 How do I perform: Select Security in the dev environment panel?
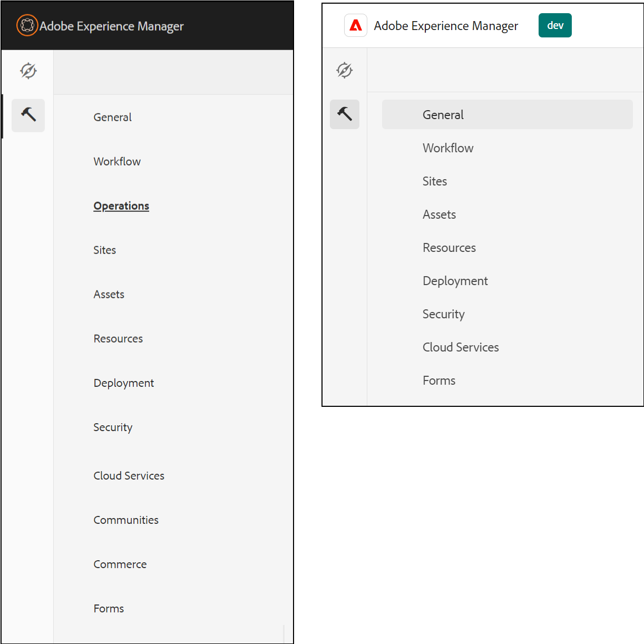(443, 314)
